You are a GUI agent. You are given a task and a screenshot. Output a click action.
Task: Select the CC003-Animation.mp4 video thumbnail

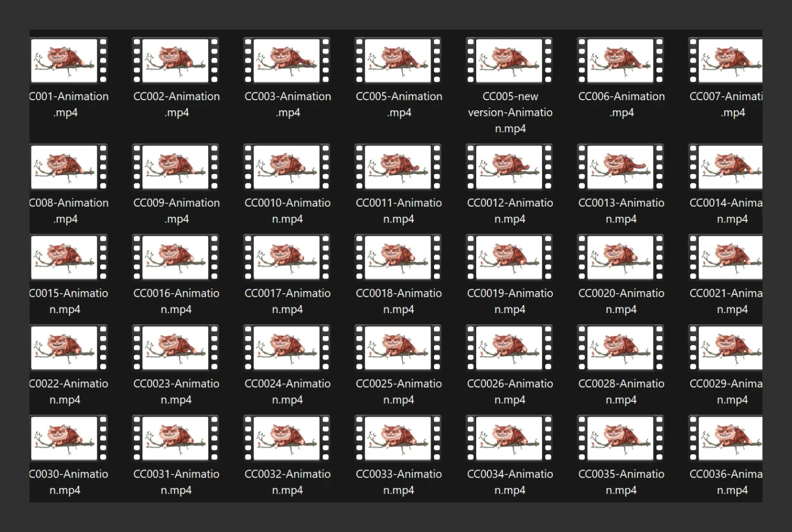pos(287,61)
